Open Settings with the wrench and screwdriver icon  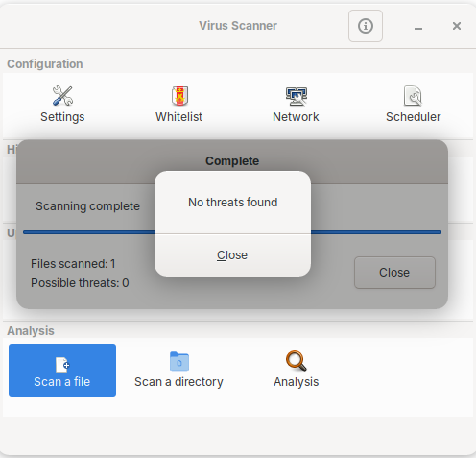pos(62,95)
